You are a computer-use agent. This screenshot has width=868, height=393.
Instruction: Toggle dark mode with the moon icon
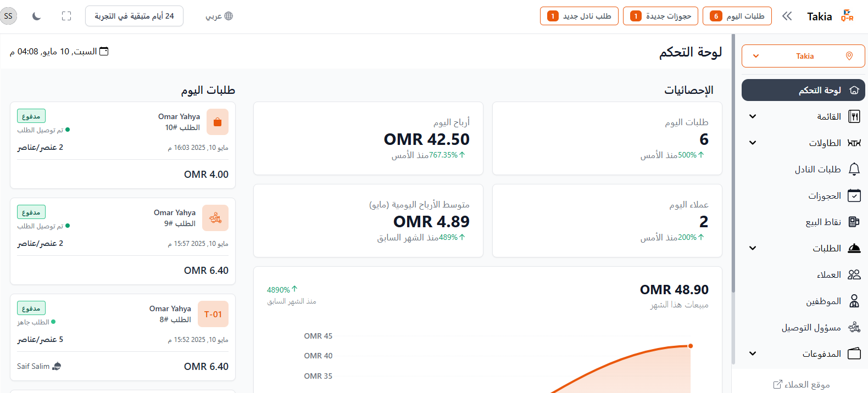[x=37, y=16]
